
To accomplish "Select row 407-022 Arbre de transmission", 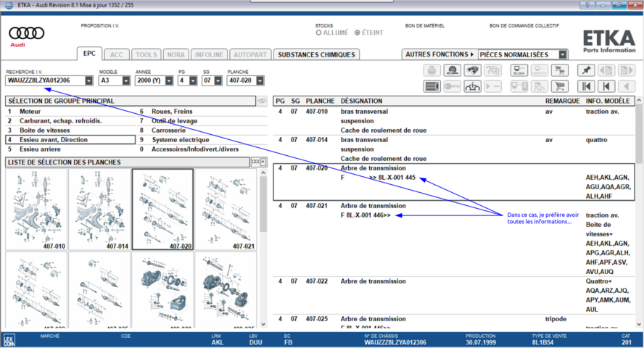I will [454, 296].
